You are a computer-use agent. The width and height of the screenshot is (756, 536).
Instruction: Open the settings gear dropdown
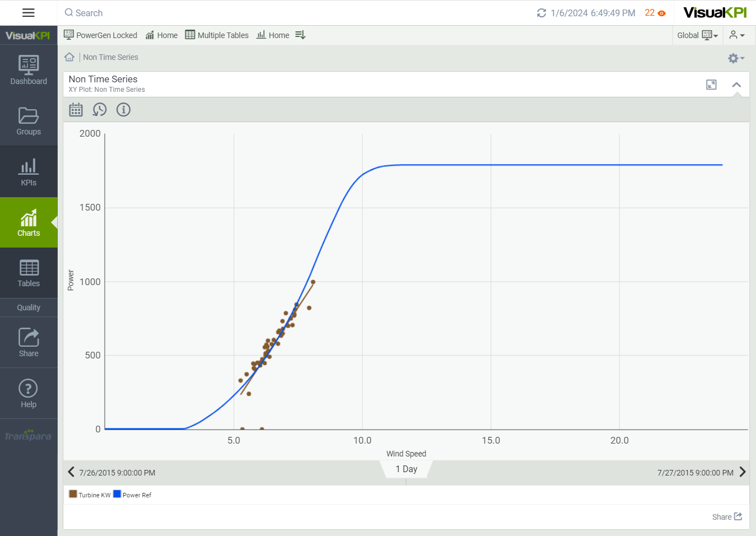click(x=735, y=58)
